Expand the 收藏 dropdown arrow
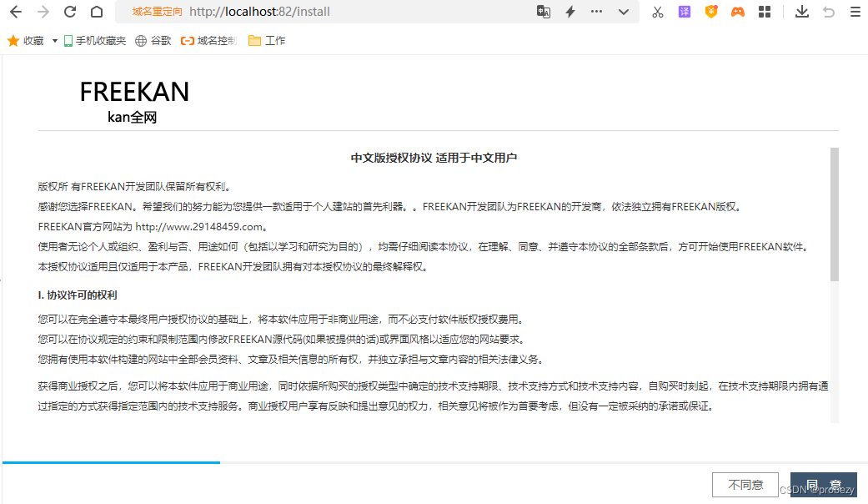The width and height of the screenshot is (868, 504). tap(55, 40)
